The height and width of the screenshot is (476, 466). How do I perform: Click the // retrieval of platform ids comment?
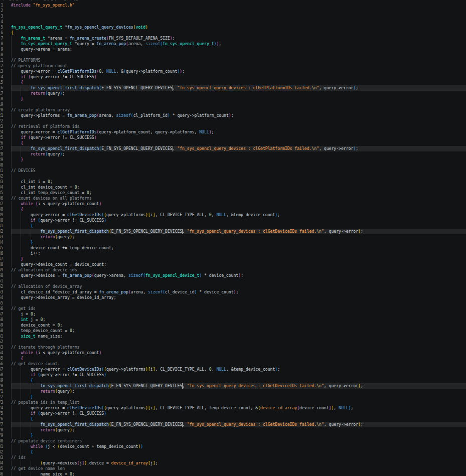pos(45,126)
